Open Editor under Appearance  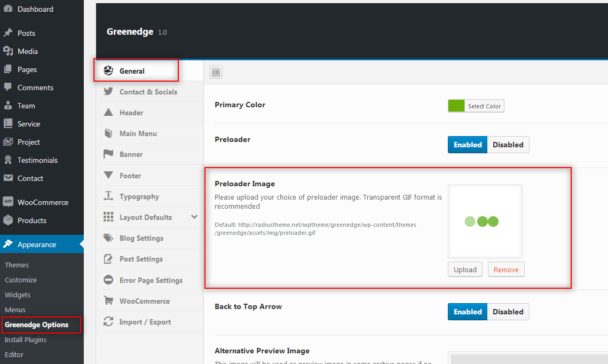tap(14, 355)
